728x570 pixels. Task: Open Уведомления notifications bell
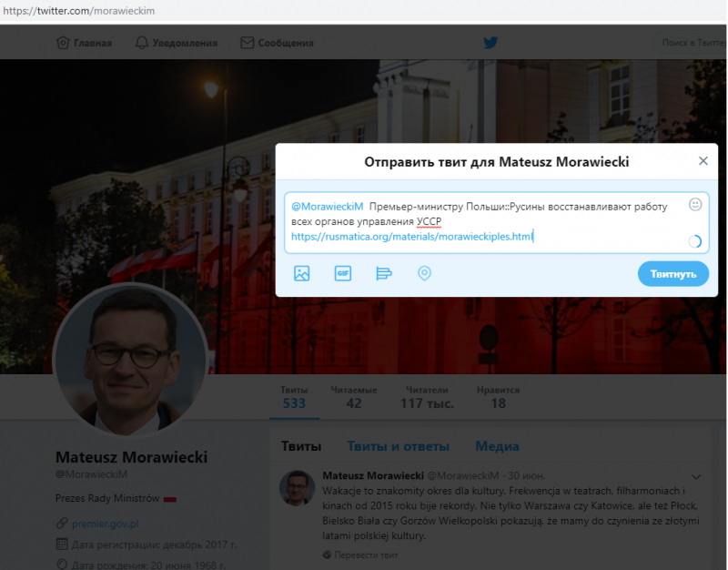[142, 43]
